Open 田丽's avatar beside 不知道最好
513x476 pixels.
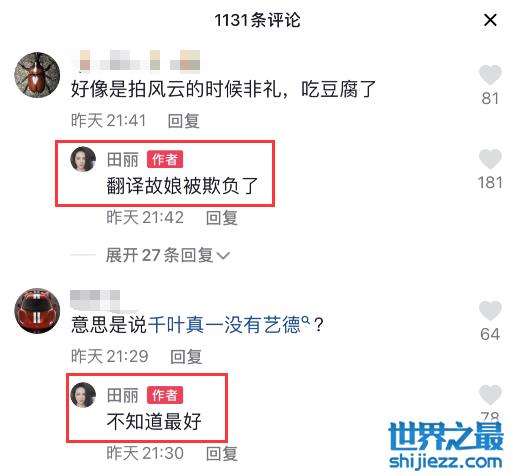pyautogui.click(x=83, y=395)
